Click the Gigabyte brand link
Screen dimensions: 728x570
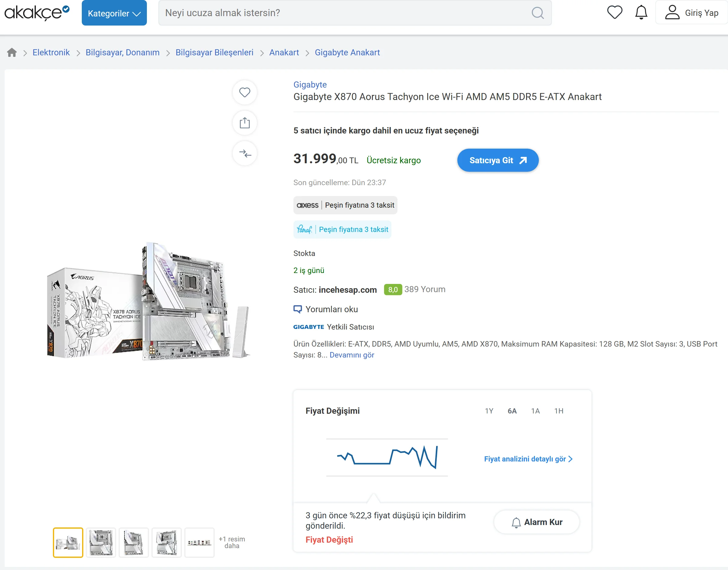click(310, 85)
